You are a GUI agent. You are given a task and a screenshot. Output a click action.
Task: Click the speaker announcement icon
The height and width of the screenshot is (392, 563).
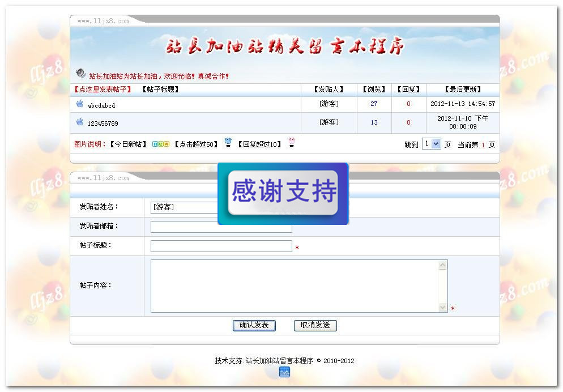(x=80, y=74)
